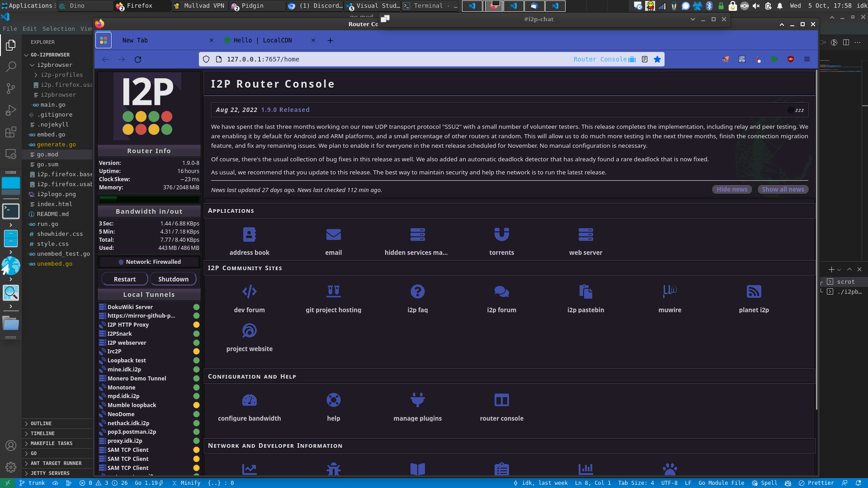
Task: Open the VS Code Edit menu
Action: click(30, 28)
